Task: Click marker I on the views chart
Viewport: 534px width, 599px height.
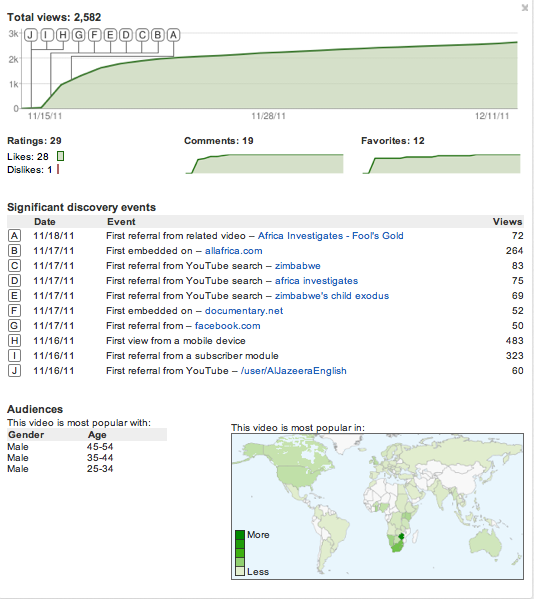Action: [x=47, y=35]
